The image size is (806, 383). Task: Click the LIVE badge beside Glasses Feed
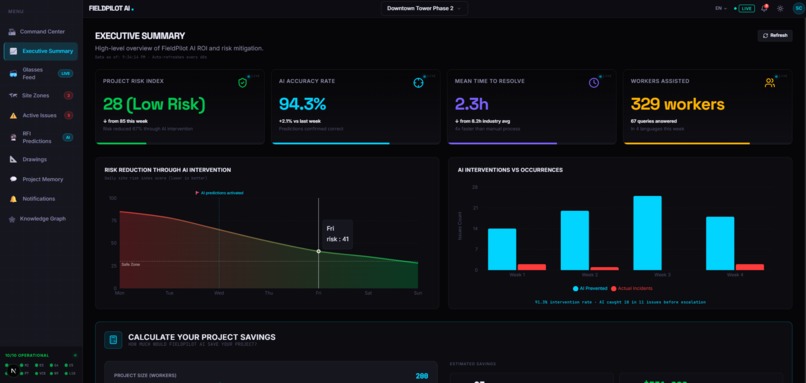(x=65, y=74)
